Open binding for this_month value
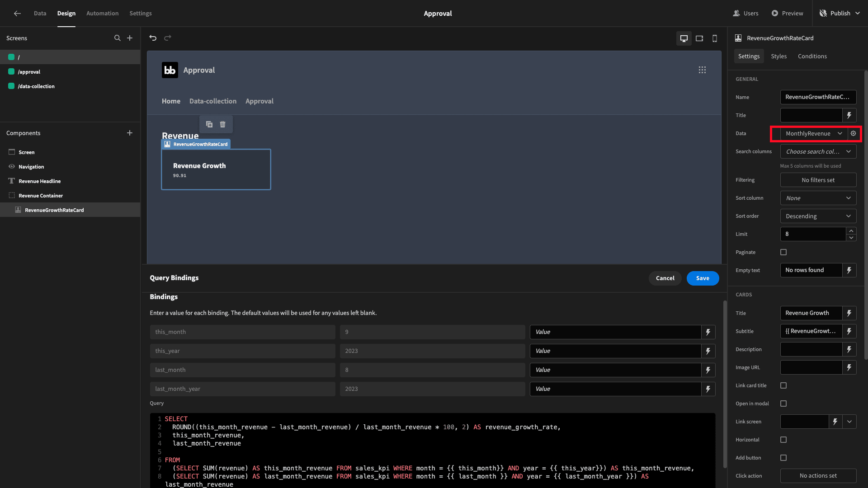Image resolution: width=868 pixels, height=488 pixels. click(708, 332)
